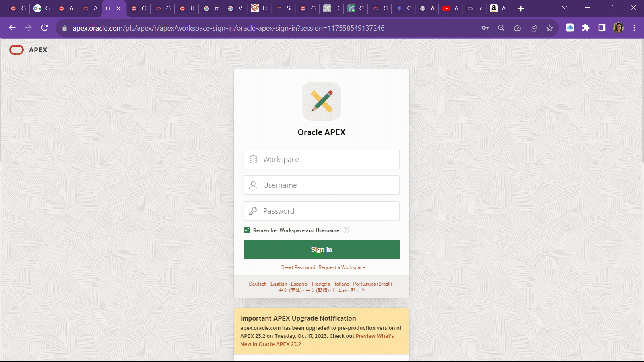Click the cloud extension icon in the toolbar
644x362 pixels.
[570, 28]
